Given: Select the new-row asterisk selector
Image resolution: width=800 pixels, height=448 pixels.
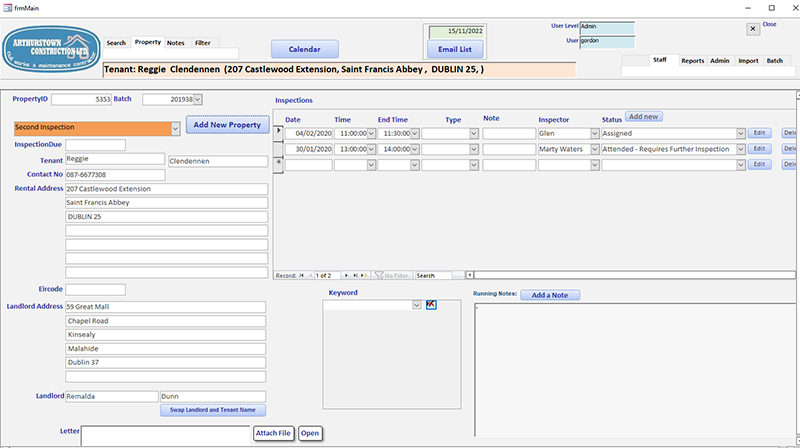Looking at the screenshot, I should coord(279,164).
